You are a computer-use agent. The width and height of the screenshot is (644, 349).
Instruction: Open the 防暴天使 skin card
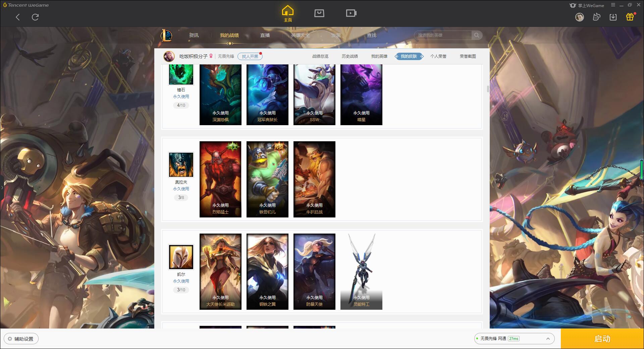click(x=314, y=271)
